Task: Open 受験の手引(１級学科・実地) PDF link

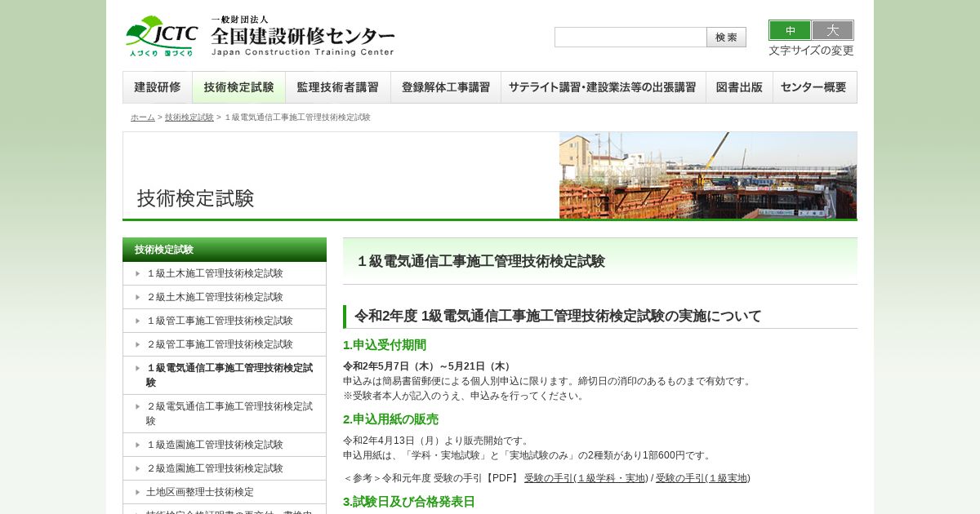Action: tap(586, 478)
